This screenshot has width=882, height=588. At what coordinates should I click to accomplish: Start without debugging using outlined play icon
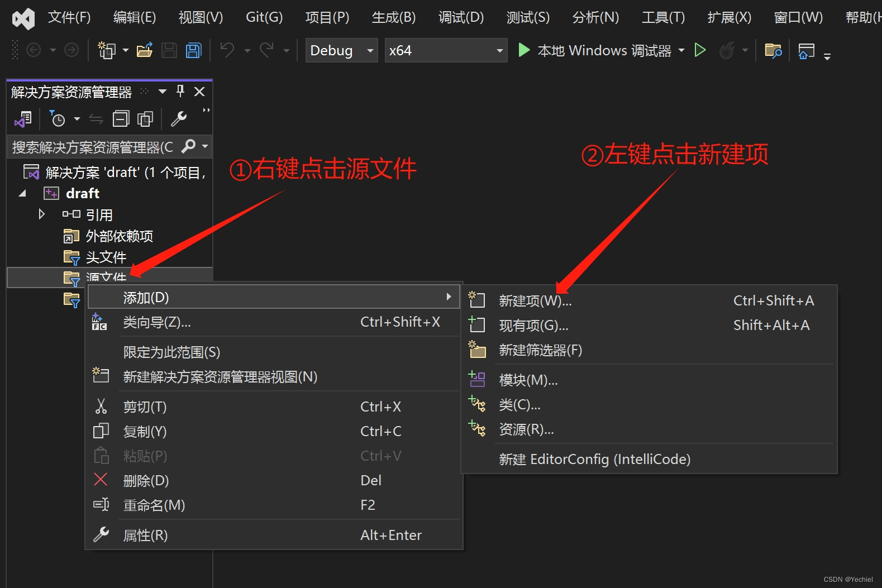(700, 50)
